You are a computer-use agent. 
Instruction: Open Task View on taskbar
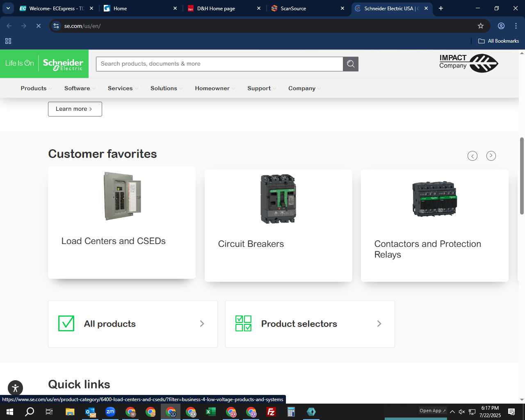[x=49, y=412]
